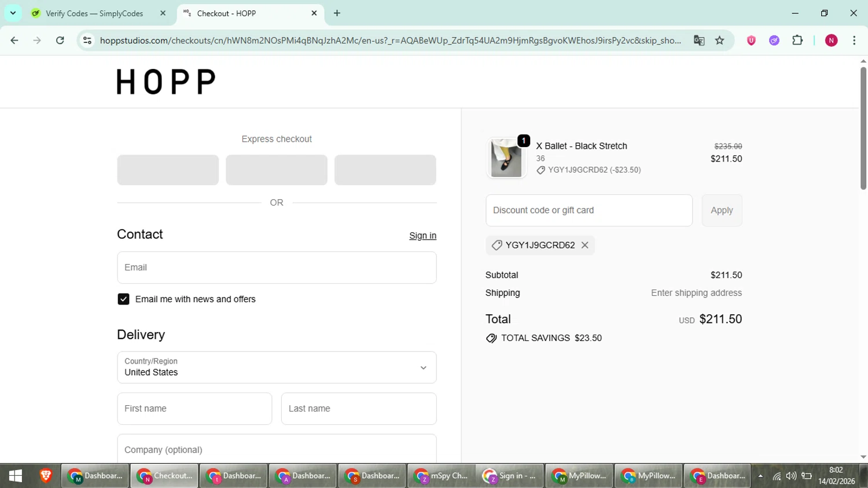The image size is (868, 488).
Task: Open the translate page icon
Action: (x=699, y=41)
